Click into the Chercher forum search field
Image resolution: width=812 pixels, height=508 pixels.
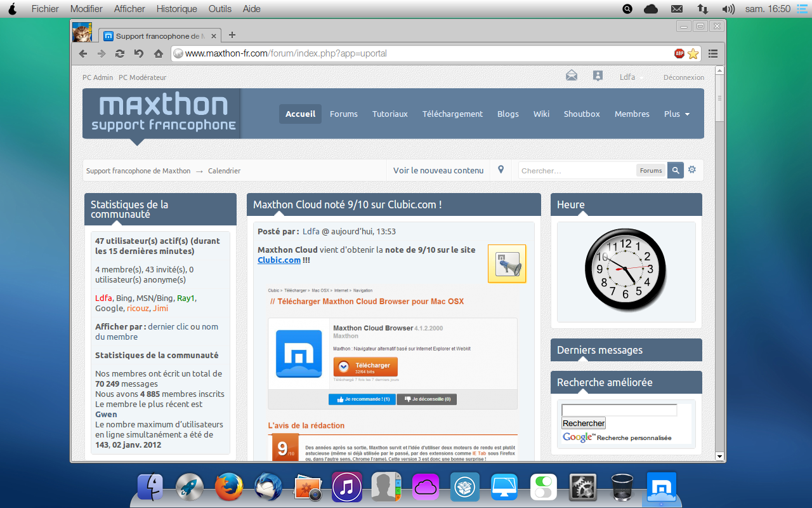coord(577,170)
